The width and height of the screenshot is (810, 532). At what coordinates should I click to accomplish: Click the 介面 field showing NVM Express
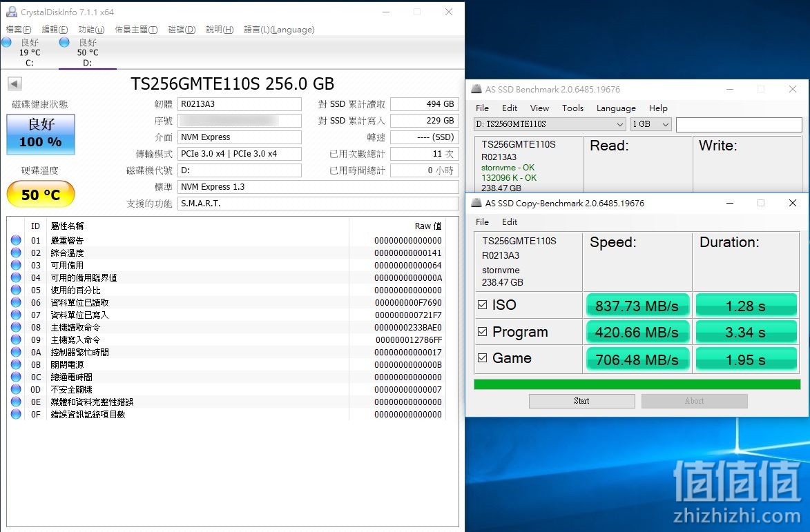[x=240, y=137]
